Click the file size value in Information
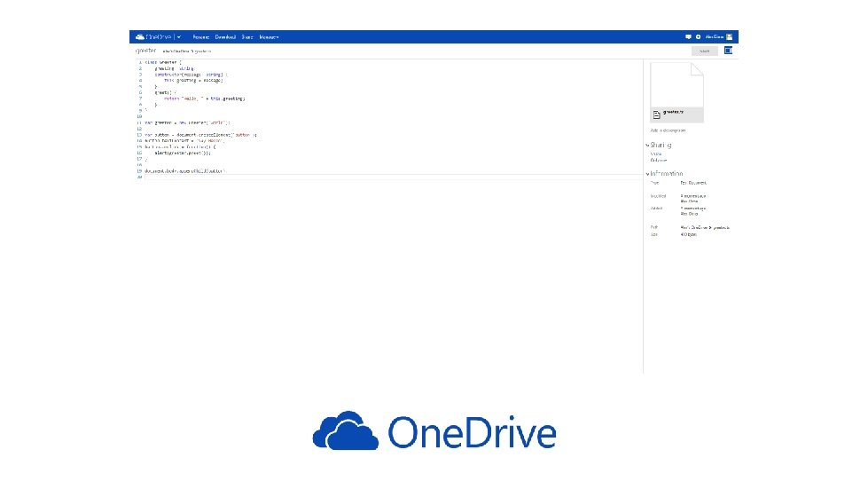Image resolution: width=868 pixels, height=489 pixels. pyautogui.click(x=689, y=235)
